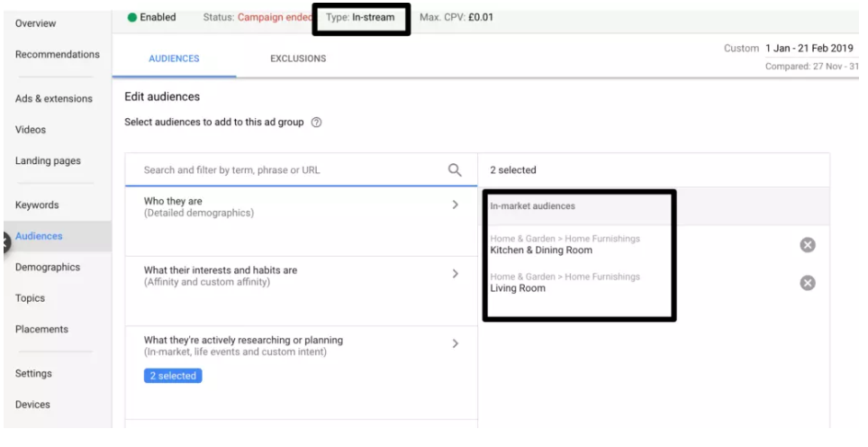
Task: Navigate to Landing pages
Action: 48,161
